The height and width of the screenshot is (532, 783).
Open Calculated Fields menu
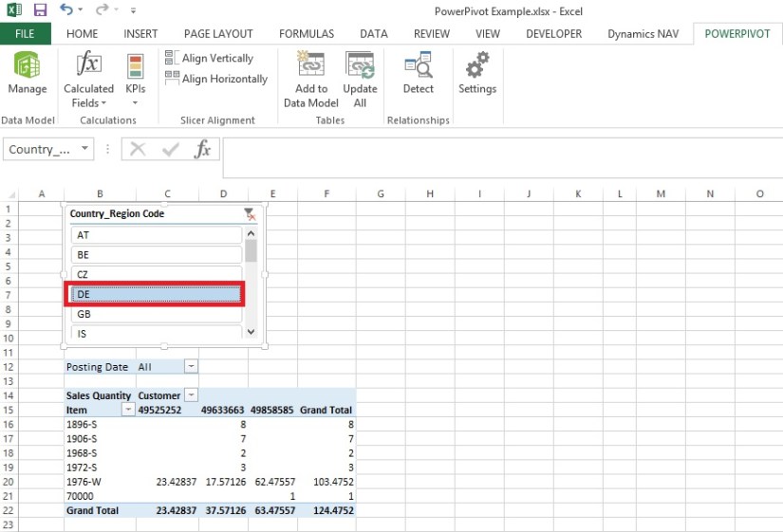point(88,80)
